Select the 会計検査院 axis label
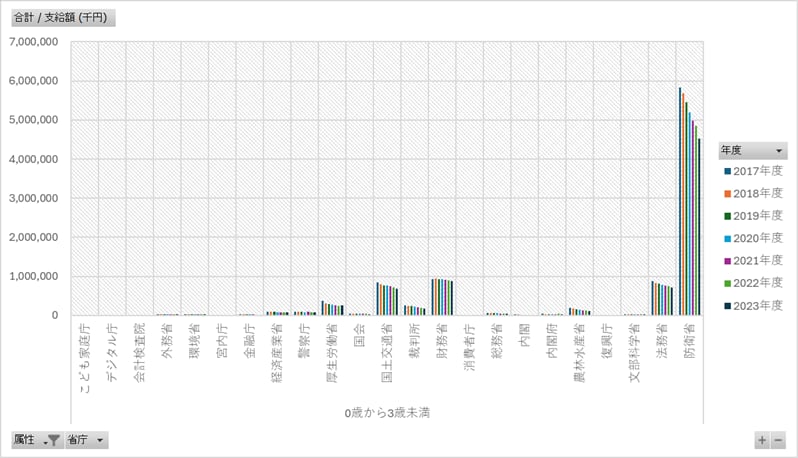 click(x=140, y=352)
